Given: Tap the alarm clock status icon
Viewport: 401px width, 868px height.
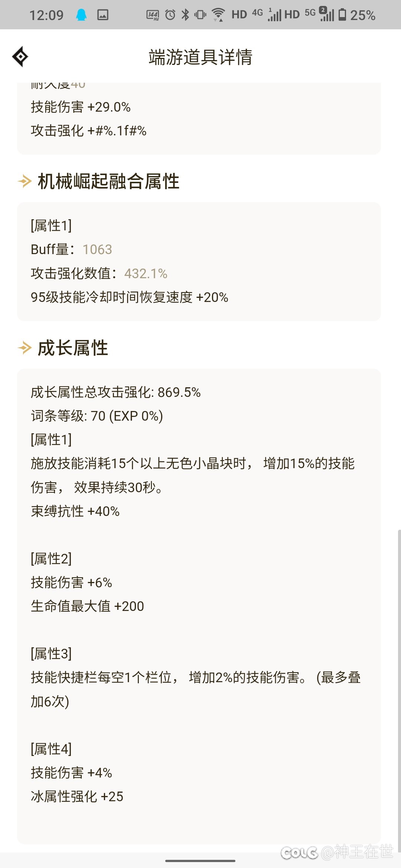Looking at the screenshot, I should pyautogui.click(x=170, y=15).
